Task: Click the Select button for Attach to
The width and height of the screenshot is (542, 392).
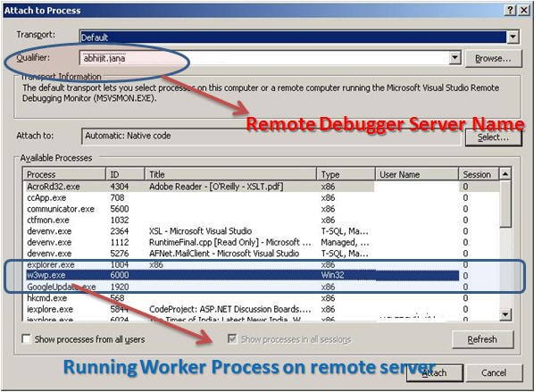Action: tap(493, 138)
